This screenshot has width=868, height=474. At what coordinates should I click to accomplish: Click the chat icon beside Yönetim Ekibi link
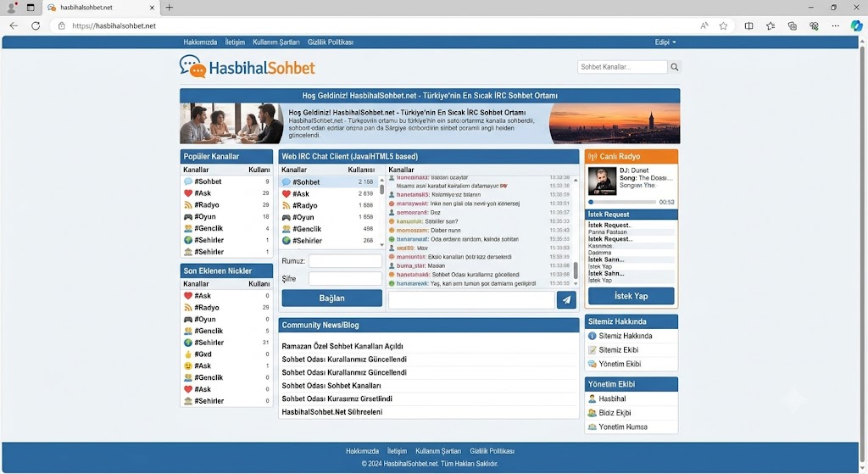point(593,364)
